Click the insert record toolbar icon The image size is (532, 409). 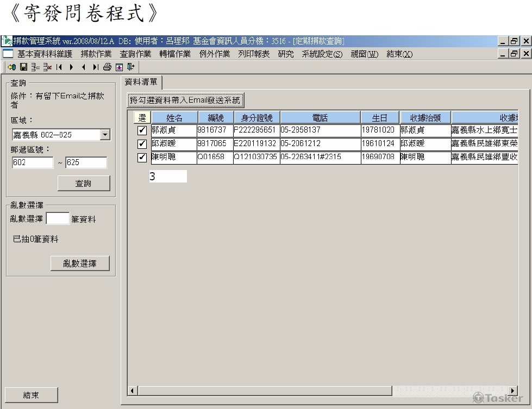tap(35, 67)
